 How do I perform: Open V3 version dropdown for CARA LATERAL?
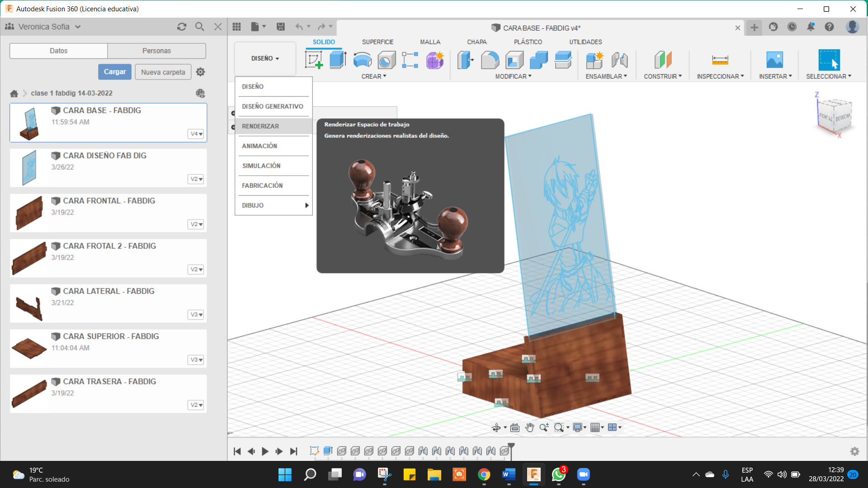click(x=196, y=314)
